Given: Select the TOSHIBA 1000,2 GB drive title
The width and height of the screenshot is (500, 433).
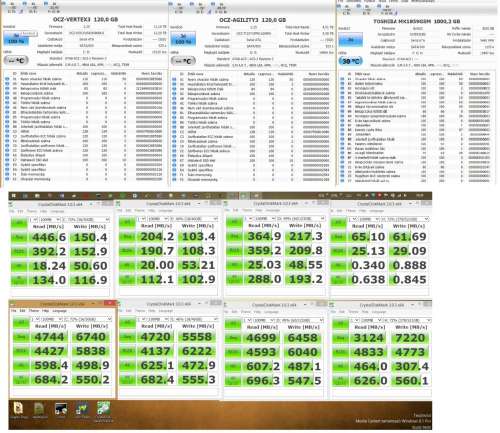Looking at the screenshot, I should [417, 21].
